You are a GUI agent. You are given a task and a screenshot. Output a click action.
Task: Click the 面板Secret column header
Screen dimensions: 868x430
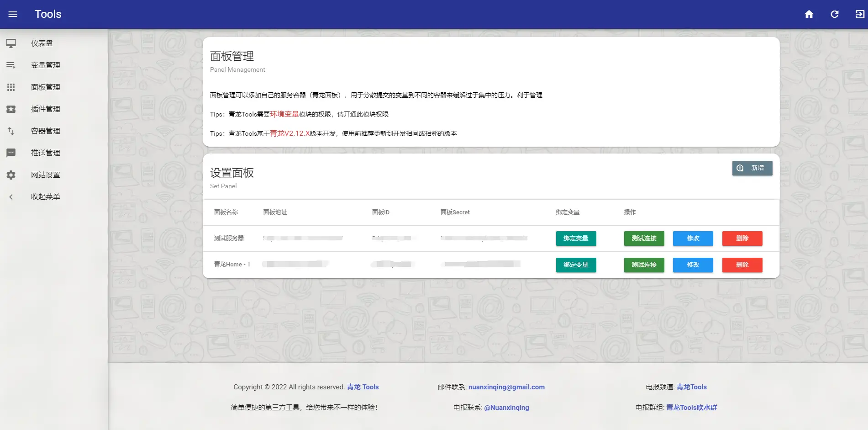(x=455, y=212)
